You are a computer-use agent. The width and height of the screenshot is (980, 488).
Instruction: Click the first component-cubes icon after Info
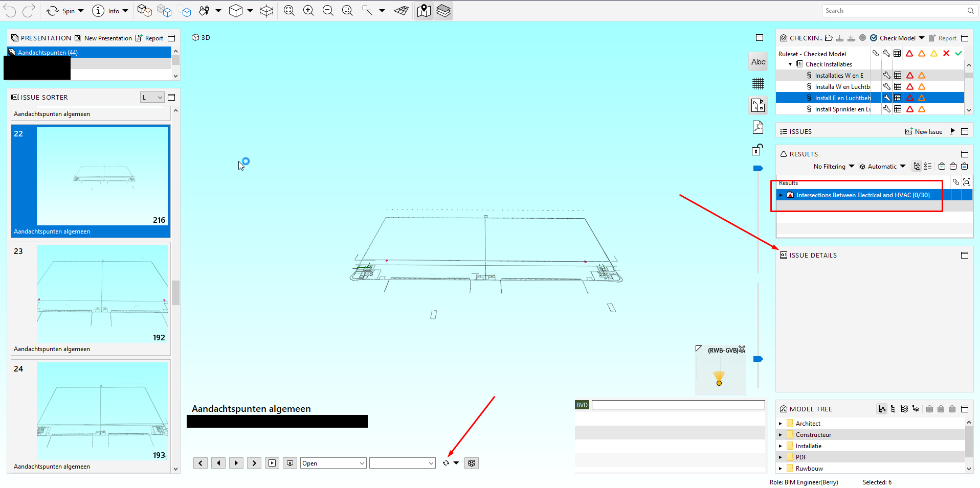(145, 11)
